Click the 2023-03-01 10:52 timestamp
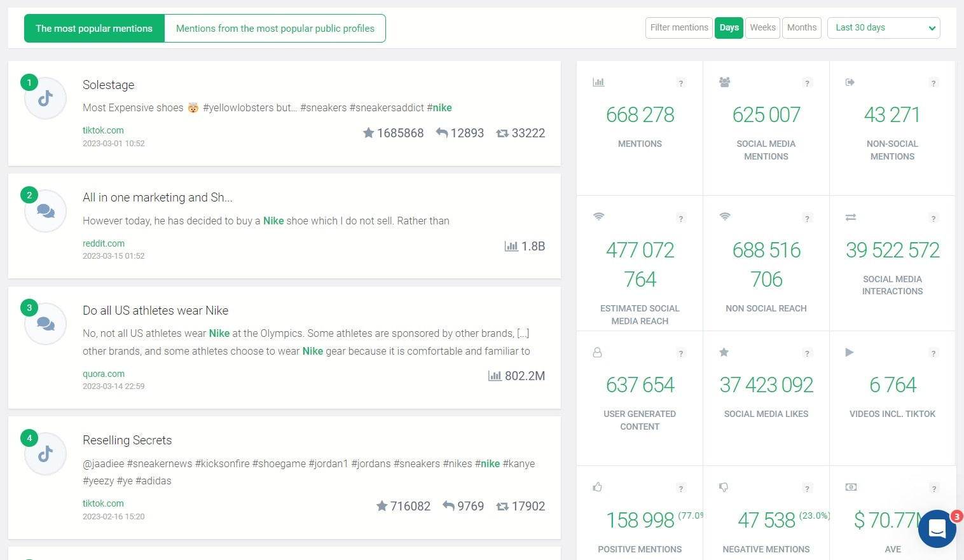 pos(114,144)
